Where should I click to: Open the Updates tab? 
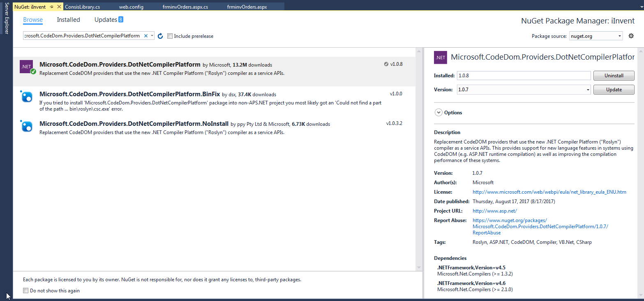[106, 20]
